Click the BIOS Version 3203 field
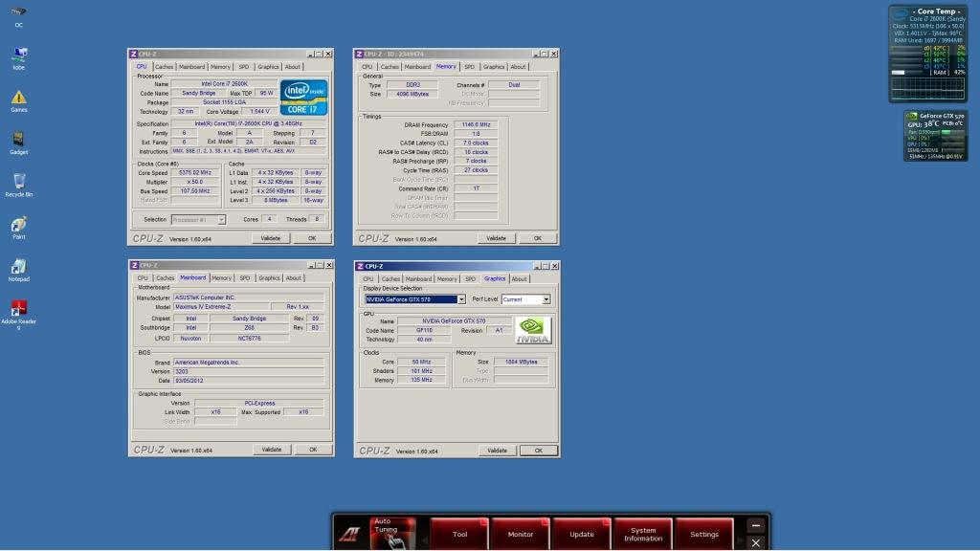Viewport: 980px width, 551px height. 249,372
